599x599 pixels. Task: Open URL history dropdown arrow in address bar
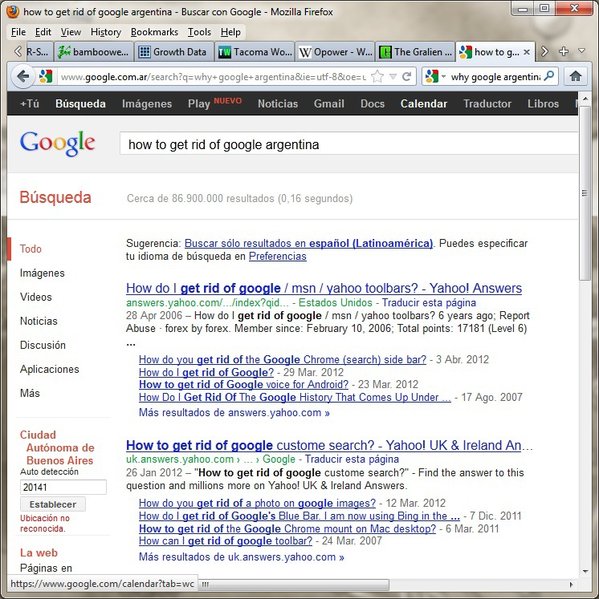393,77
